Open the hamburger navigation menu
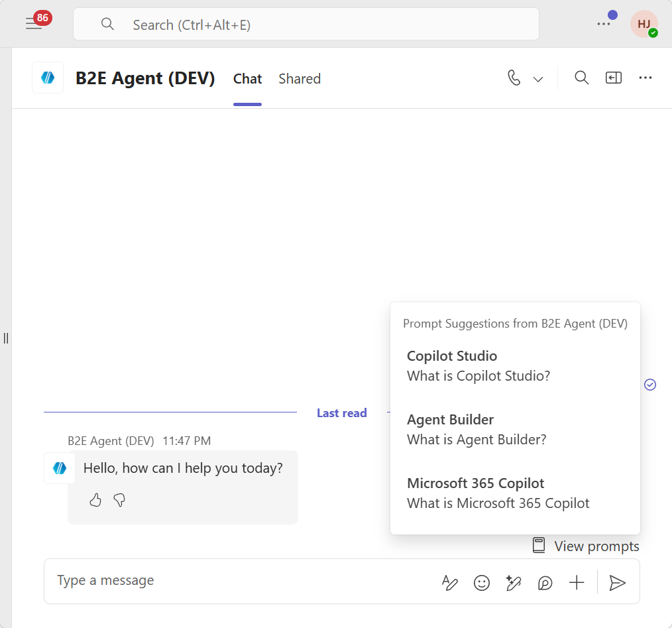 pos(34,25)
